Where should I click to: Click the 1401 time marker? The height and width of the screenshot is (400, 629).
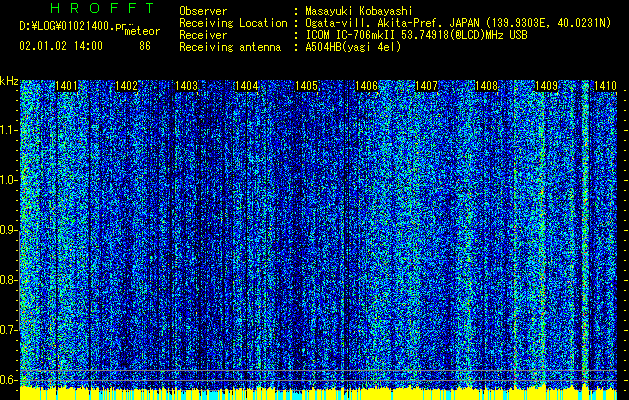(66, 86)
